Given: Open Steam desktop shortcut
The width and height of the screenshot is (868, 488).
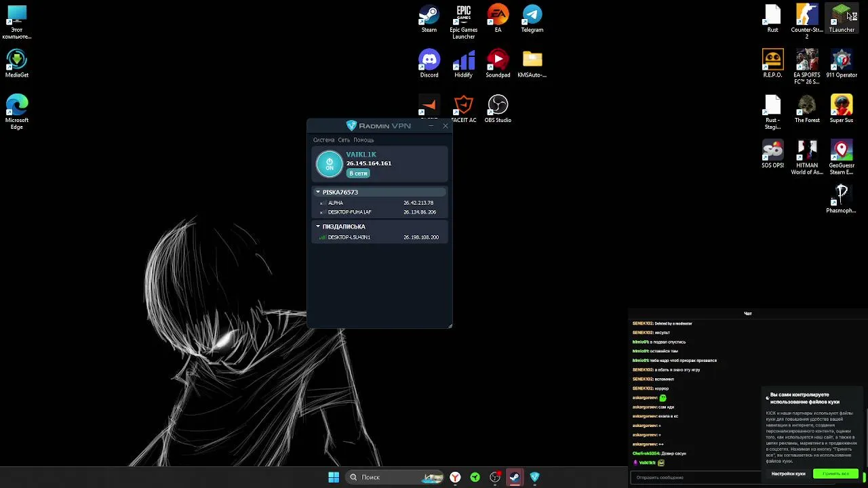Looking at the screenshot, I should click(x=429, y=19).
